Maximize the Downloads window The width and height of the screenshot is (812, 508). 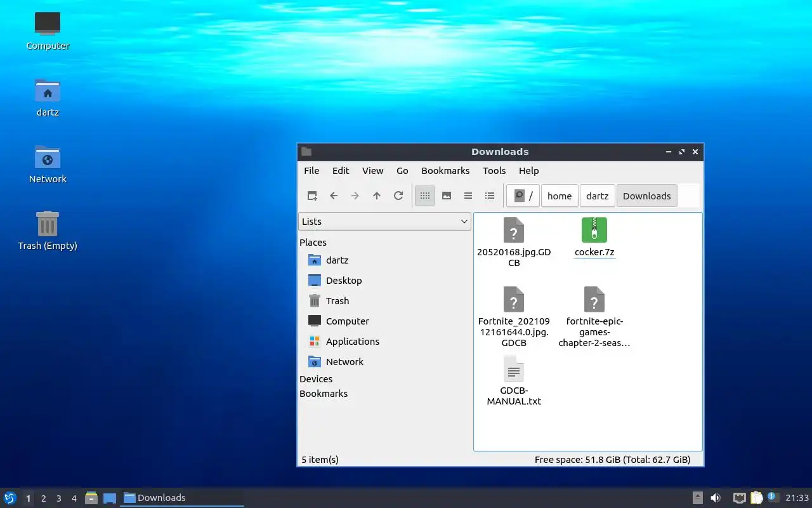click(682, 152)
